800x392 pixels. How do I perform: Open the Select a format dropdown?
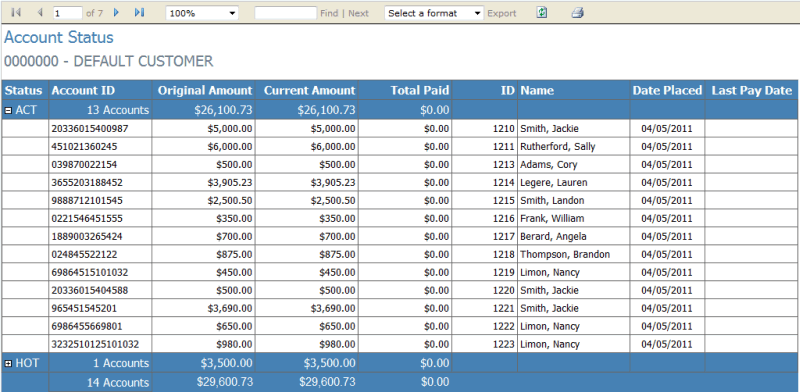(x=434, y=13)
